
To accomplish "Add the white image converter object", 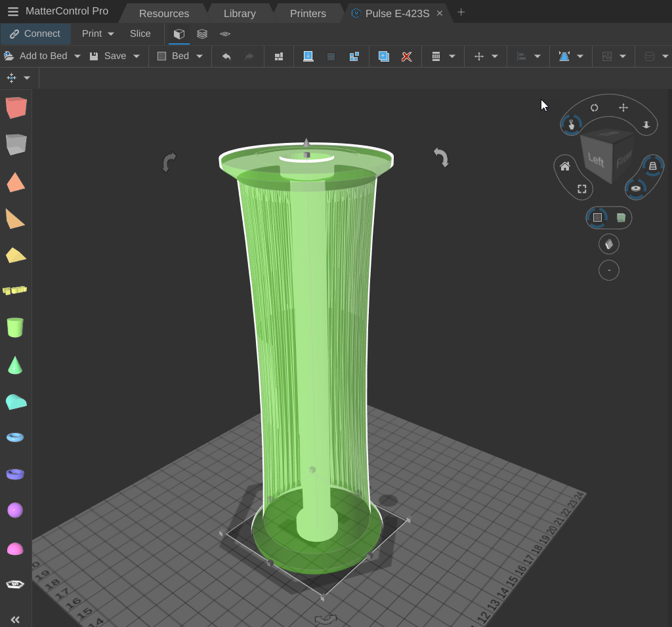I will coord(15,584).
